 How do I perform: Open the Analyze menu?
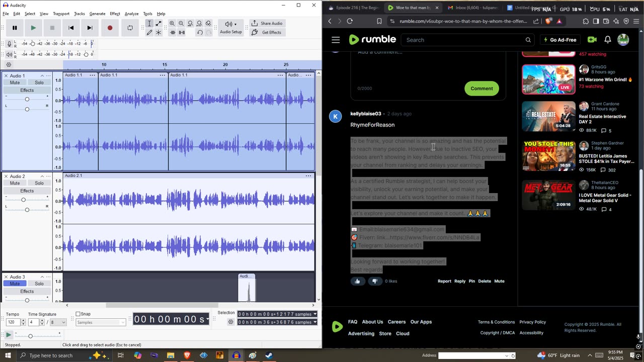[x=131, y=14]
